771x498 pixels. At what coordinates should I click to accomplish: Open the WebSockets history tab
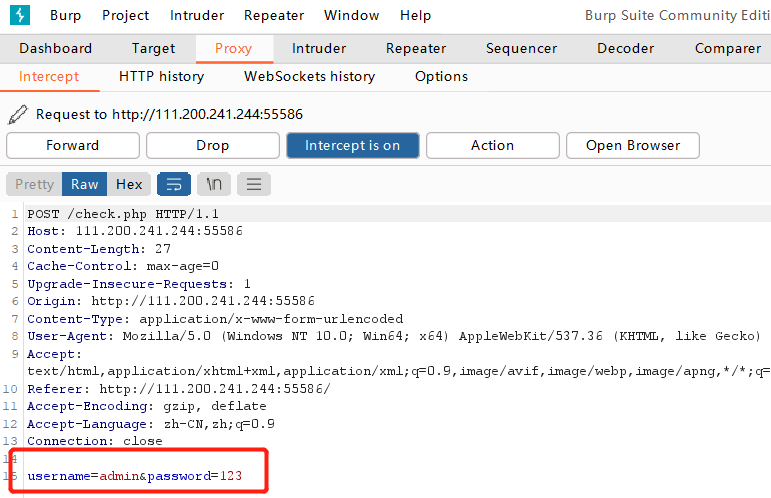309,76
